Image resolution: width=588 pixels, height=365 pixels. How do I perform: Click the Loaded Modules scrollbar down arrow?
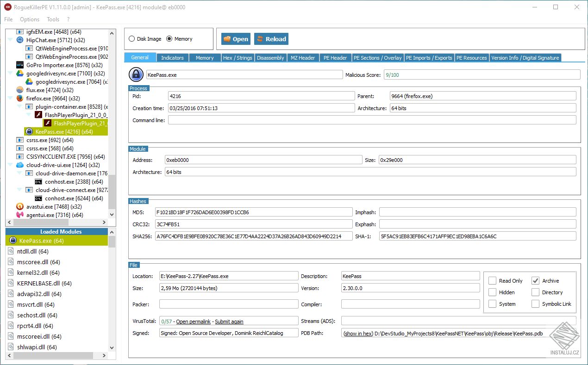112,347
